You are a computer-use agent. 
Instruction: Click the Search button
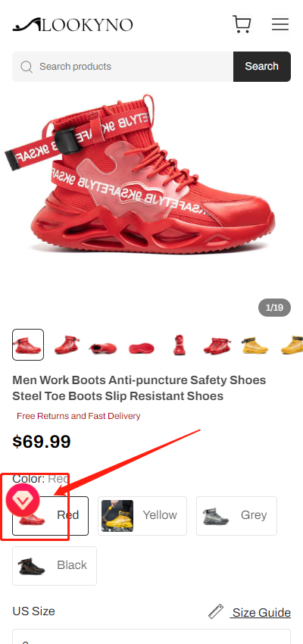(262, 67)
